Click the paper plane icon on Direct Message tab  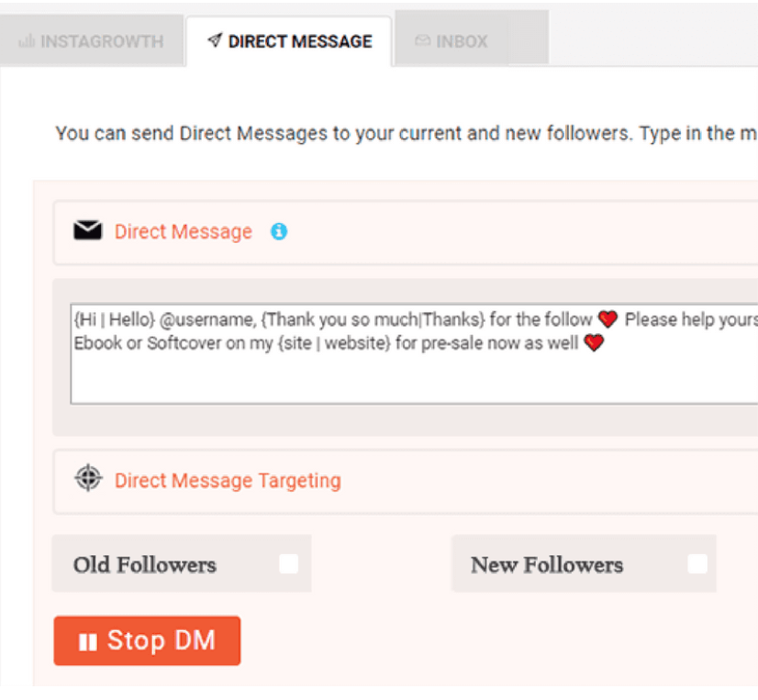coord(215,41)
